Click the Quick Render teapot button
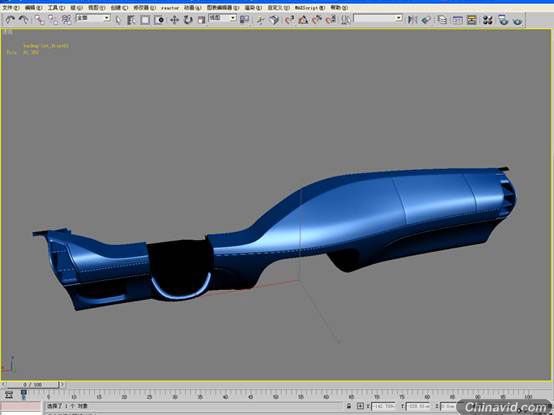 pyautogui.click(x=517, y=20)
